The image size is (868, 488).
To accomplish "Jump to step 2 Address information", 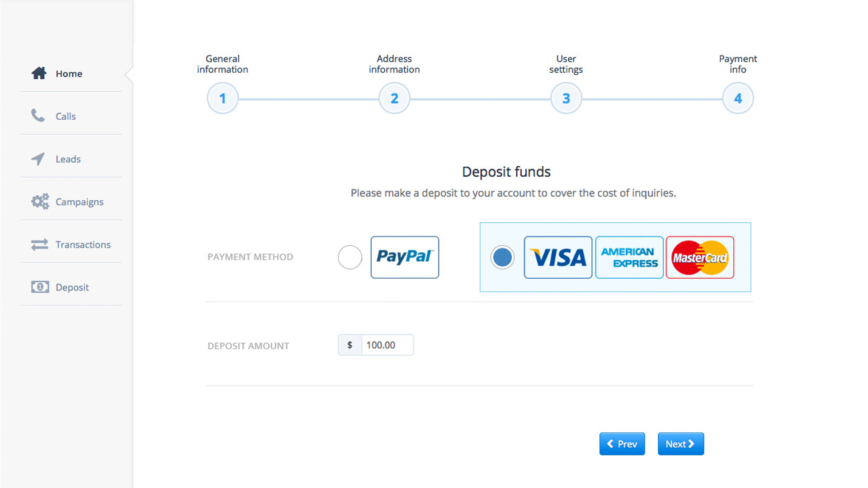I will (x=394, y=98).
